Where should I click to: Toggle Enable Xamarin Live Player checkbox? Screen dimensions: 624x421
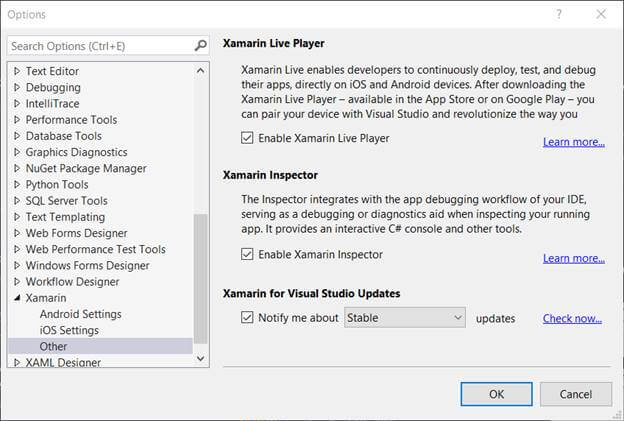pyautogui.click(x=247, y=138)
